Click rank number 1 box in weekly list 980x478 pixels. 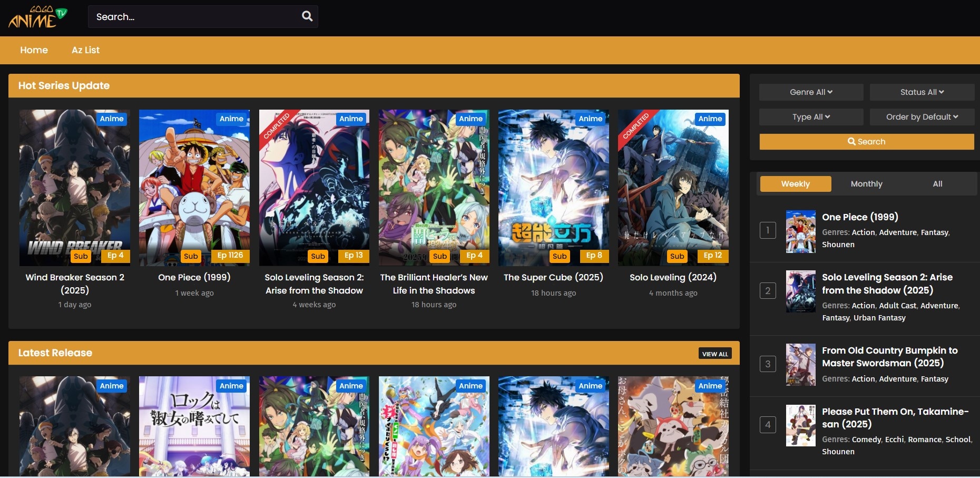coord(768,230)
